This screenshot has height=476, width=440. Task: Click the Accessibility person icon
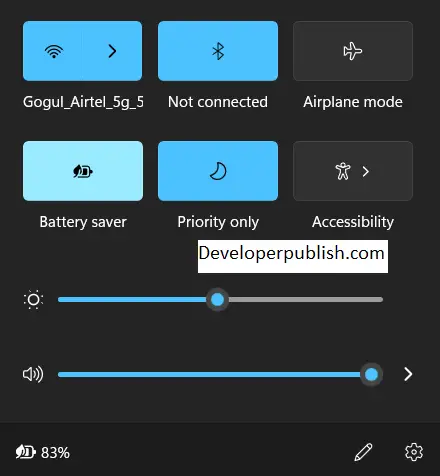(343, 171)
